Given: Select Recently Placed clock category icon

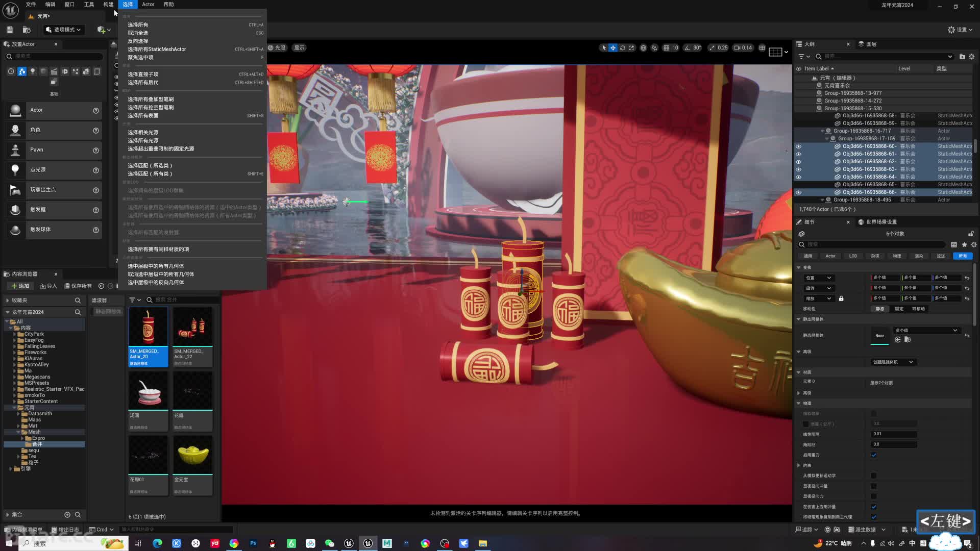Looking at the screenshot, I should (x=11, y=71).
